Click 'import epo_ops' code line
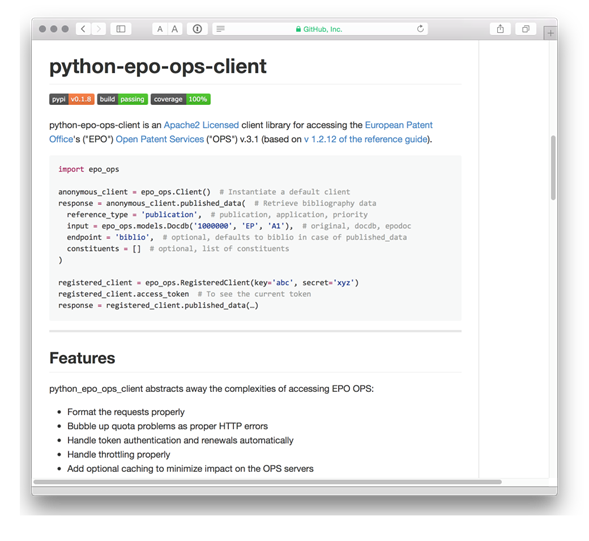The image size is (589, 541). click(x=89, y=169)
